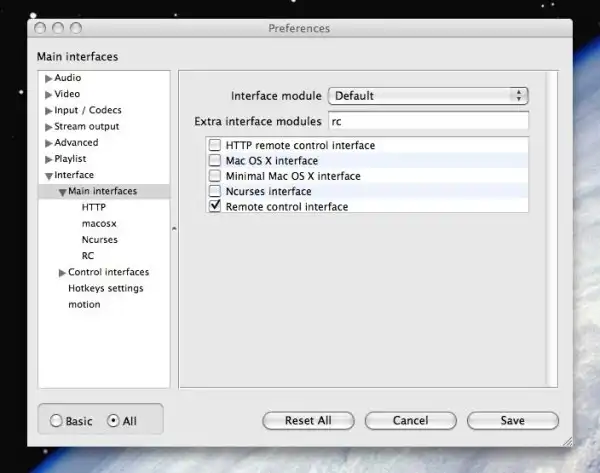The image size is (600, 473).
Task: Minimize the Preferences window
Action: (x=58, y=28)
